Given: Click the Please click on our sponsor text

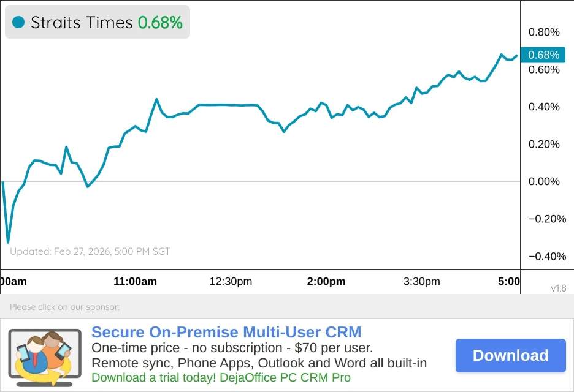Looking at the screenshot, I should pos(64,307).
